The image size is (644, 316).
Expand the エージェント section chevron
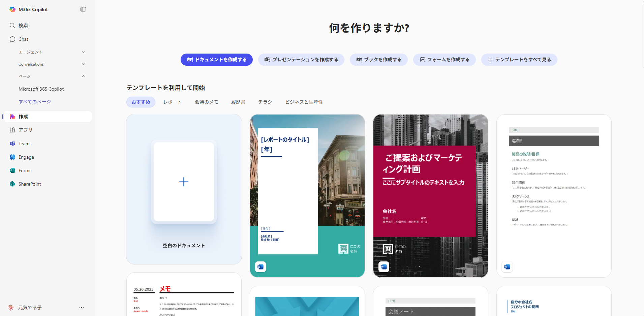[x=84, y=52]
